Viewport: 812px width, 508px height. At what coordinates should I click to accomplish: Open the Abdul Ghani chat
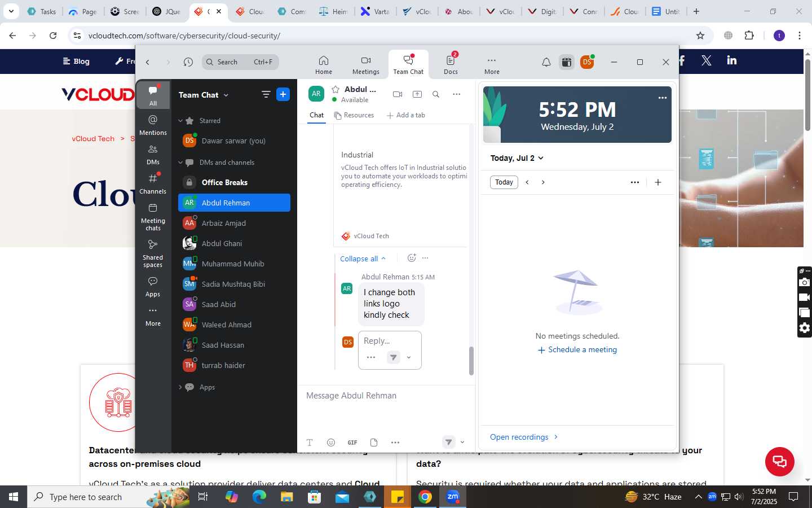[x=234, y=243]
